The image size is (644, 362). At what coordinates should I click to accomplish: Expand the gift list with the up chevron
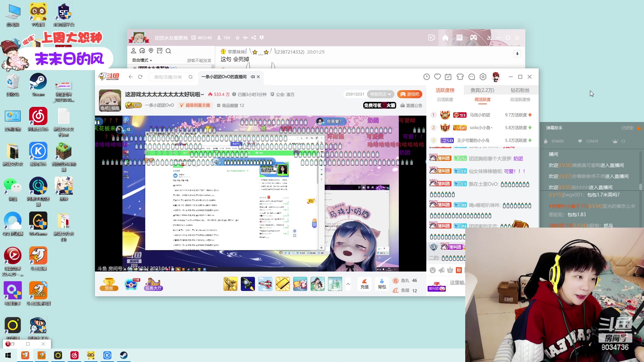(x=348, y=284)
